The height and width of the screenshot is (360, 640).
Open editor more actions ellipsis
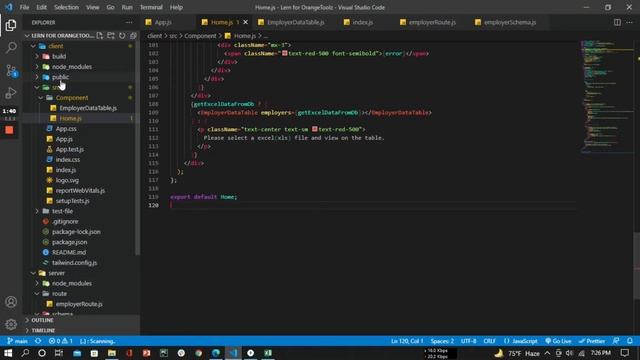tap(630, 22)
